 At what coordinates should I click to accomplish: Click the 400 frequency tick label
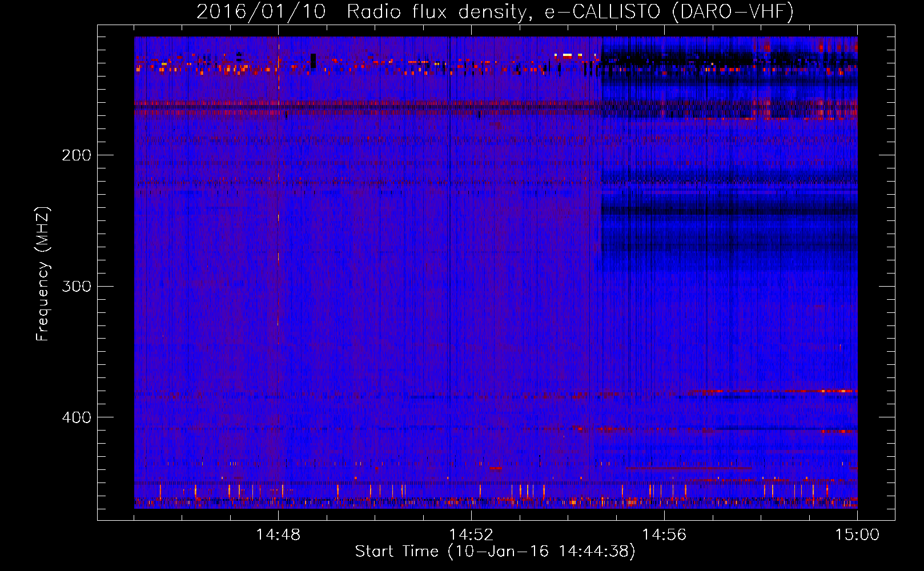pyautogui.click(x=76, y=417)
